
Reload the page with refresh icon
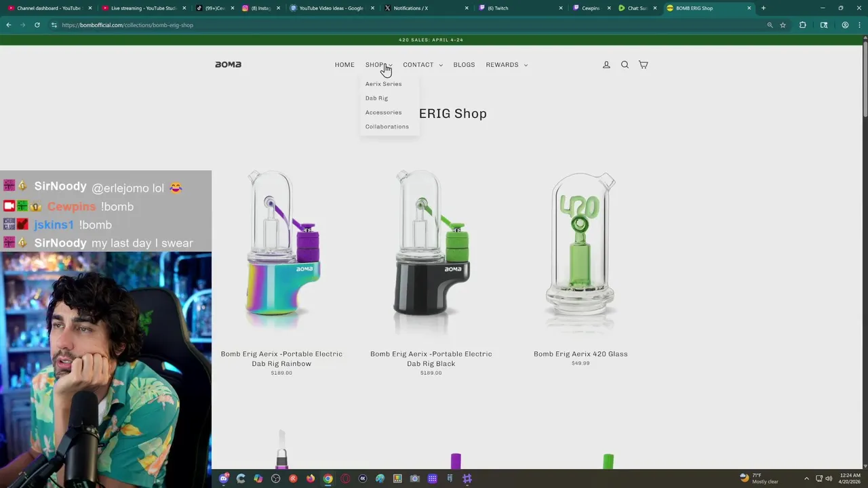(x=37, y=25)
